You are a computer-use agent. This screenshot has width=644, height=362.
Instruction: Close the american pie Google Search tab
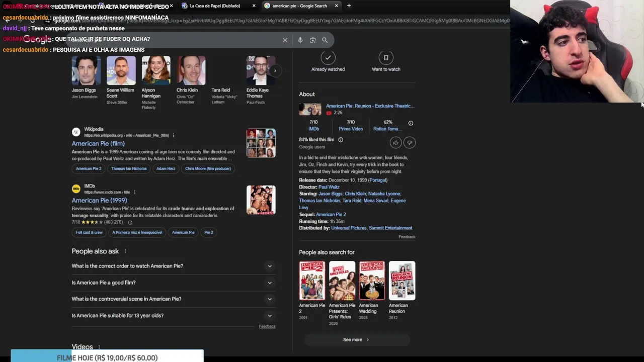pos(336,6)
